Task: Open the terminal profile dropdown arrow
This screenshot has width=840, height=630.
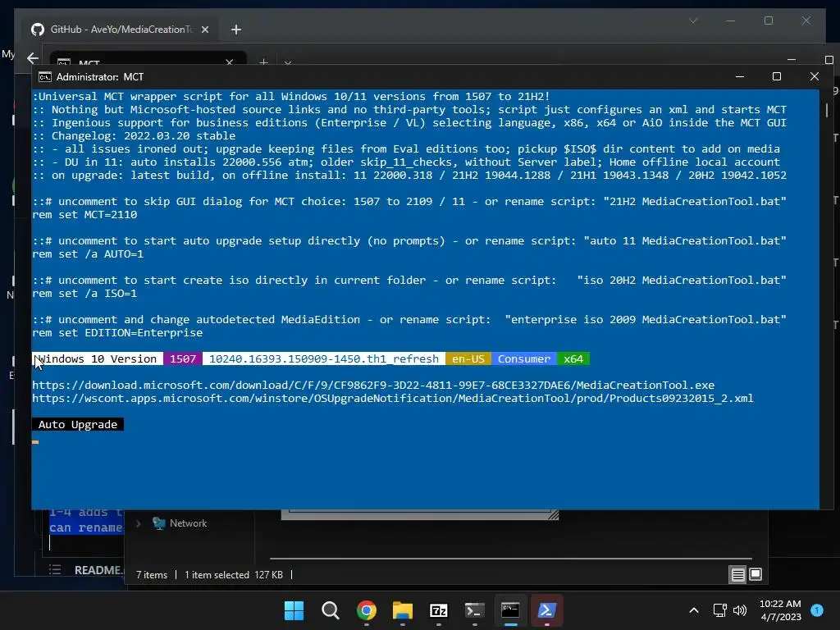Action: [288, 62]
